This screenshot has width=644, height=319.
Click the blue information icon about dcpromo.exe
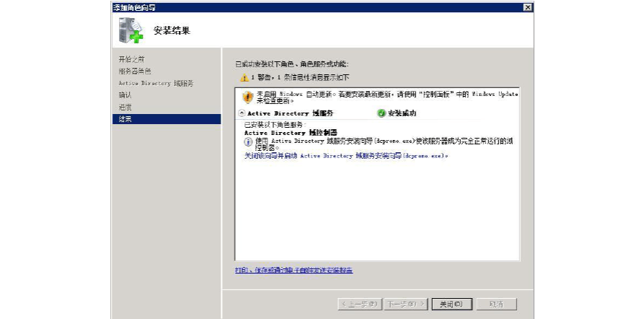[x=249, y=142]
